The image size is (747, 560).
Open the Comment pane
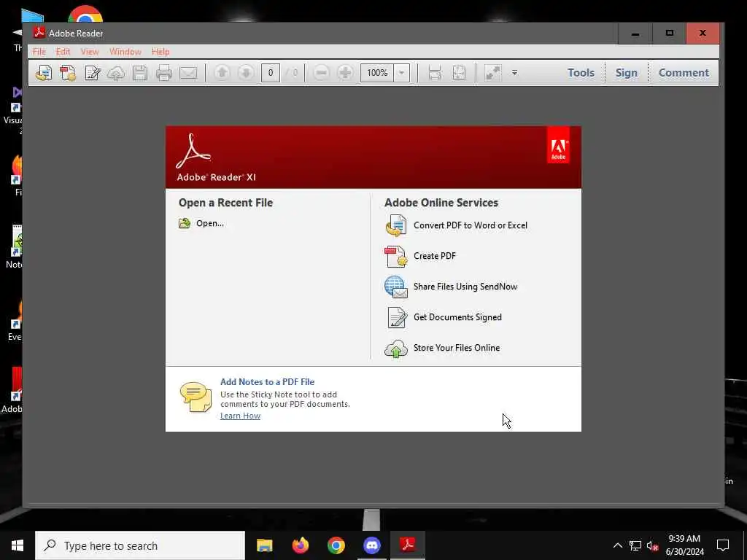coord(684,72)
